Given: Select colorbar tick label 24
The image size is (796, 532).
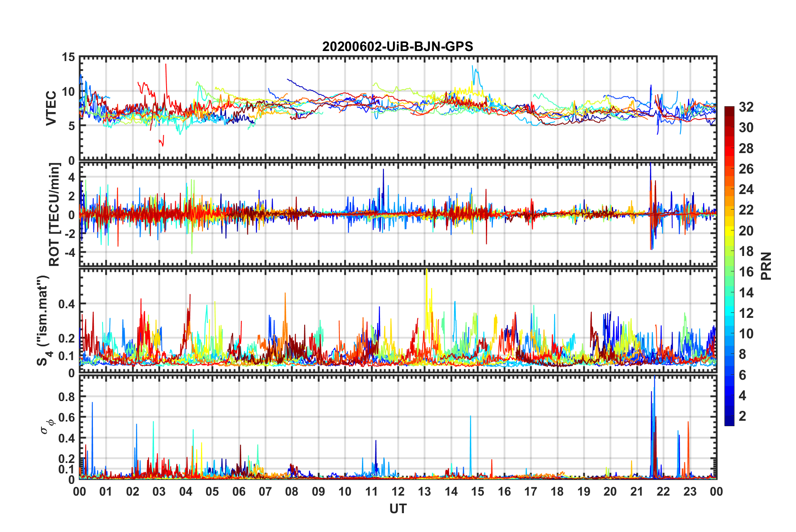Looking at the screenshot, I should (746, 189).
